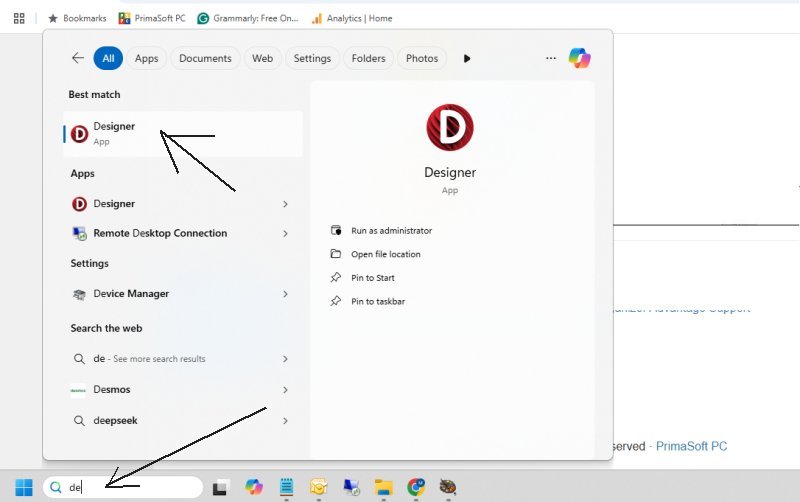Open the Outlook taskbar icon
This screenshot has width=800, height=502.
click(x=318, y=487)
